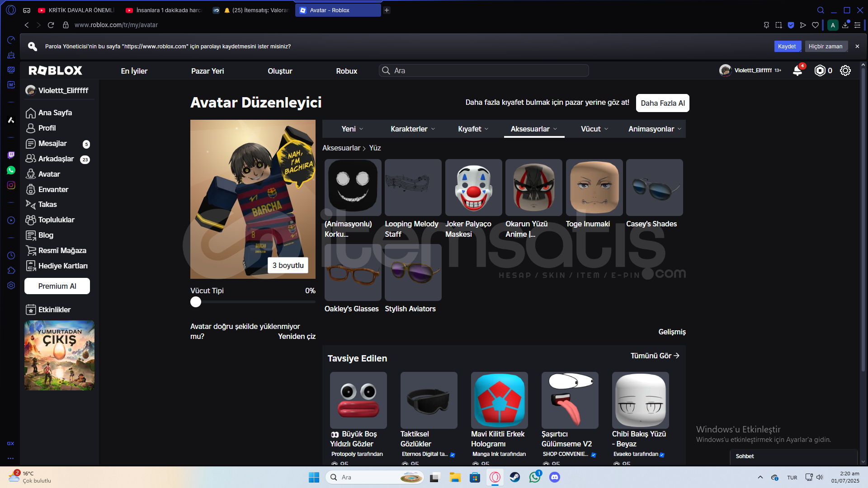Open Etkinlikler in the sidebar

tap(48, 310)
